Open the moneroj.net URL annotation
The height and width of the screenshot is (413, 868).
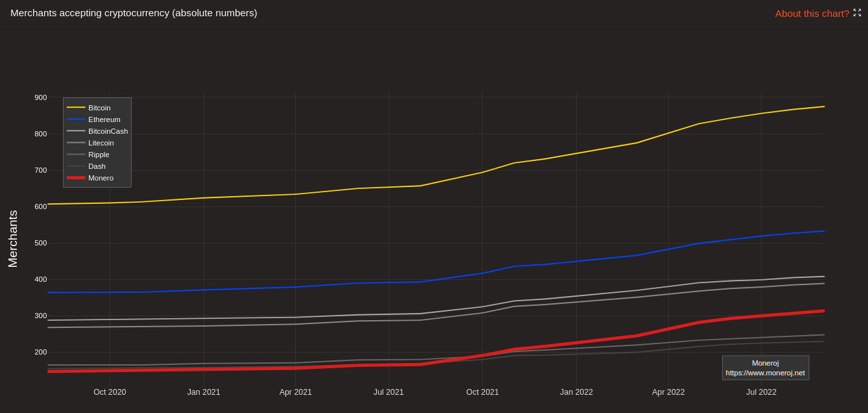765,373
